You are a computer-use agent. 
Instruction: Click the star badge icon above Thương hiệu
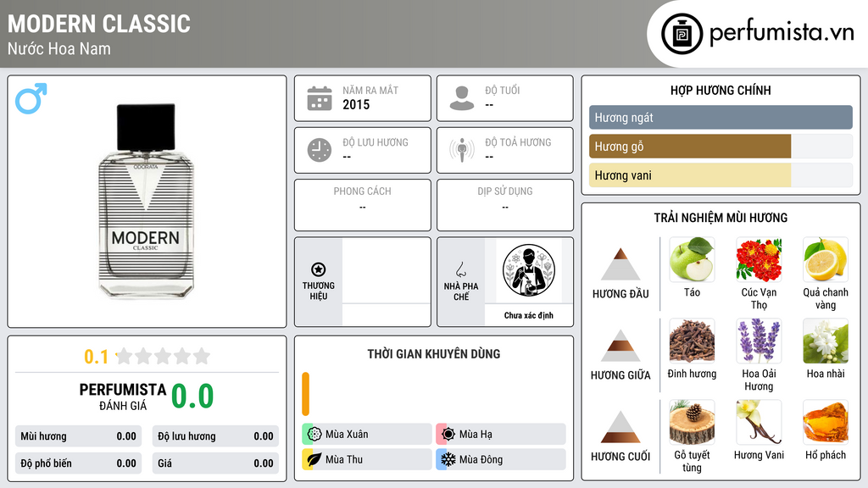(x=319, y=269)
